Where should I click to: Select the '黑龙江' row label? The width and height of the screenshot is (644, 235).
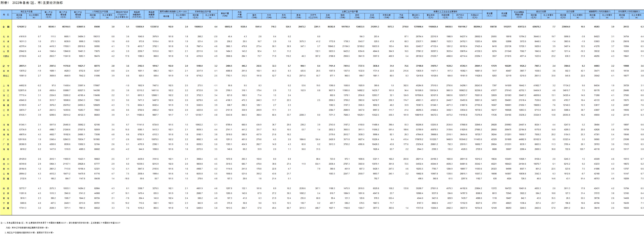tap(6, 76)
